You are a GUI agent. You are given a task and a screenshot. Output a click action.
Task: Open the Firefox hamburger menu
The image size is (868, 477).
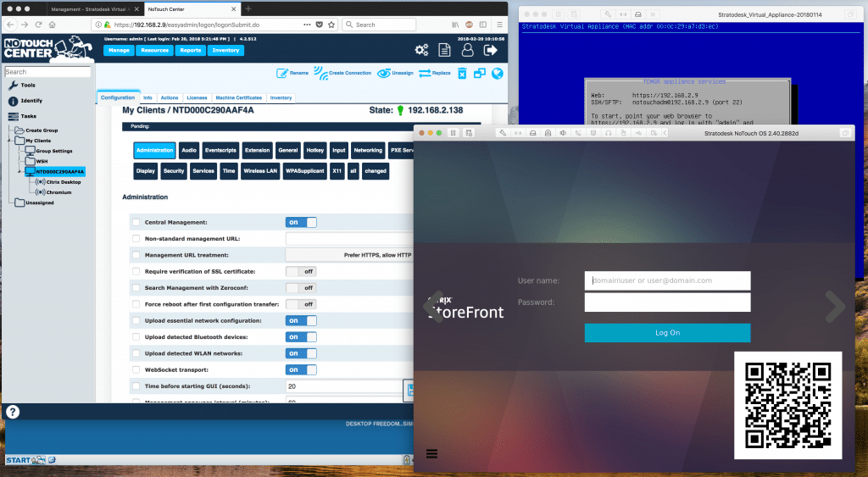(x=499, y=25)
